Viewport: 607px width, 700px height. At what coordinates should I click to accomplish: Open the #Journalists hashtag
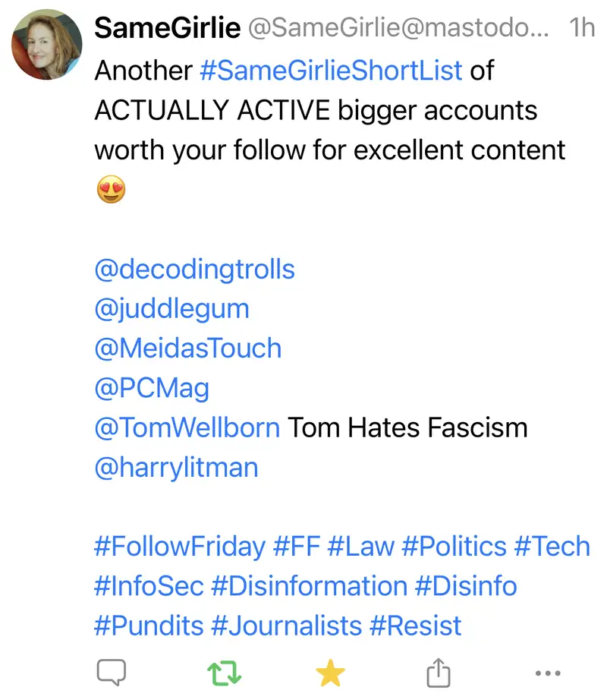pos(287,626)
